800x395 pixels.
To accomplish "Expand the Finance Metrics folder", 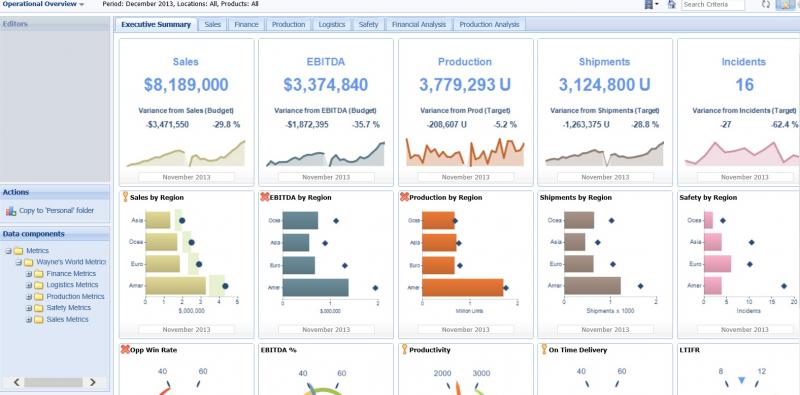I will point(29,274).
